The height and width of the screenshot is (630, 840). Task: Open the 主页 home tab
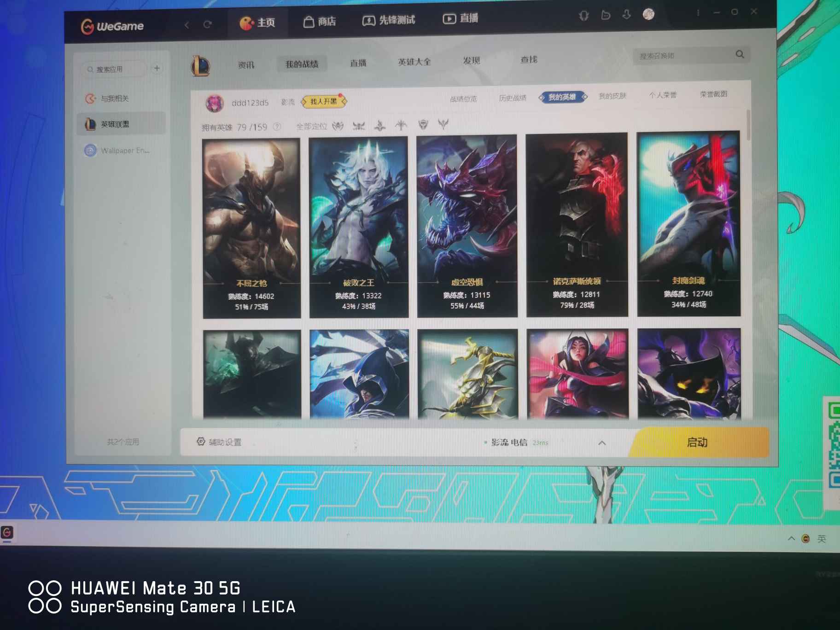[x=257, y=23]
